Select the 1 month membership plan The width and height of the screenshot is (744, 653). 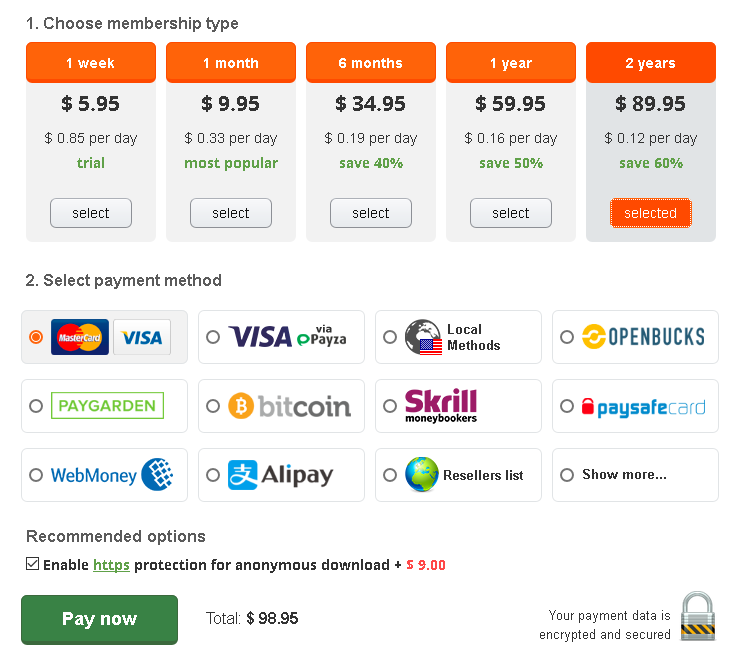coord(230,213)
